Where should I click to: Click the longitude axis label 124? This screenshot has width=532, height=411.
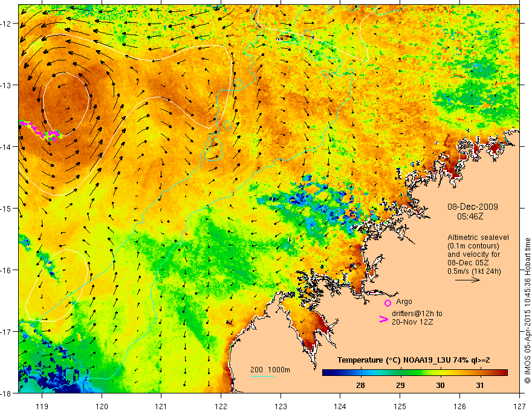pos(340,406)
